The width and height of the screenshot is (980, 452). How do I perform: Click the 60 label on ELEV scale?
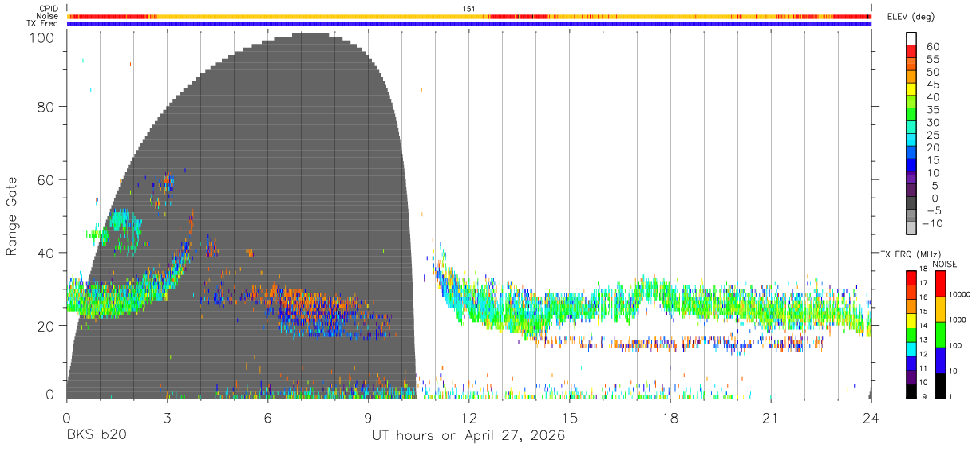click(x=934, y=46)
